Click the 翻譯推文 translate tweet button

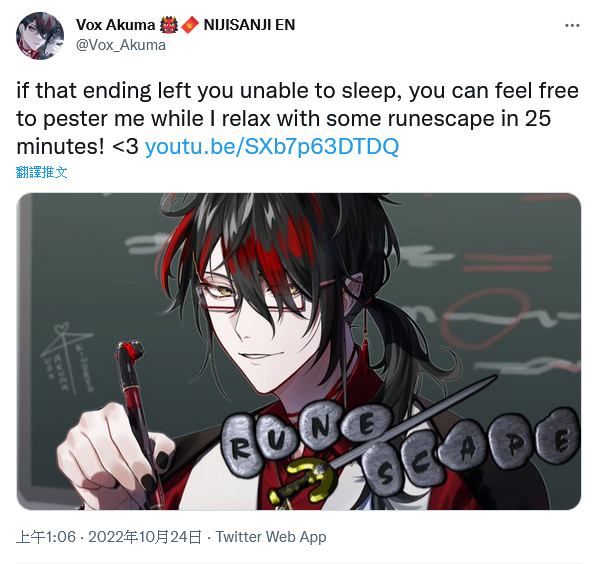click(x=42, y=172)
